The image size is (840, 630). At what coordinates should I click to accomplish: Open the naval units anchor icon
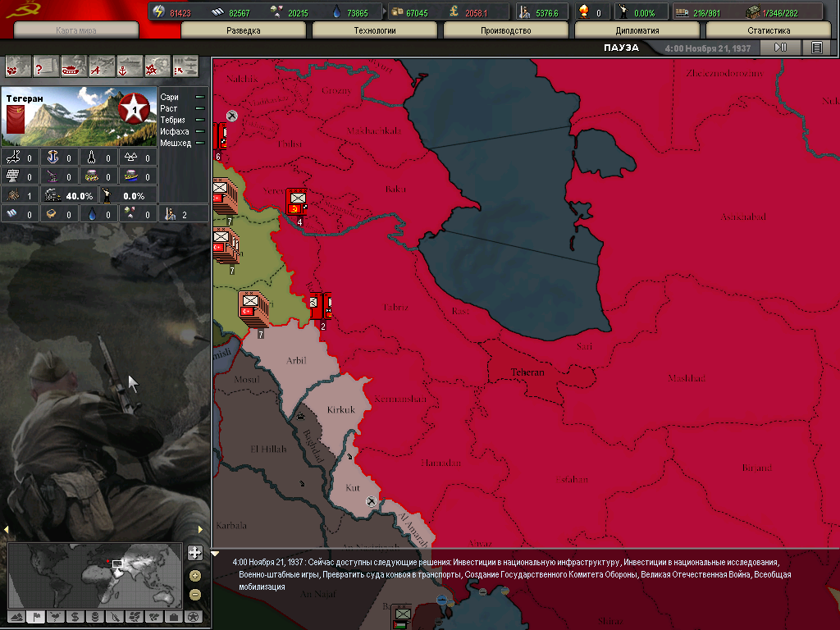(130, 67)
